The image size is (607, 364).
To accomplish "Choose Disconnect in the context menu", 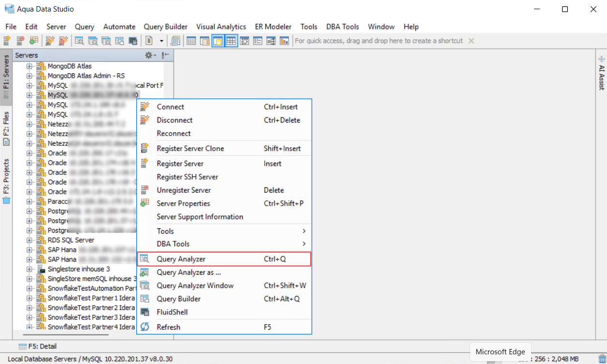I will point(224,120).
